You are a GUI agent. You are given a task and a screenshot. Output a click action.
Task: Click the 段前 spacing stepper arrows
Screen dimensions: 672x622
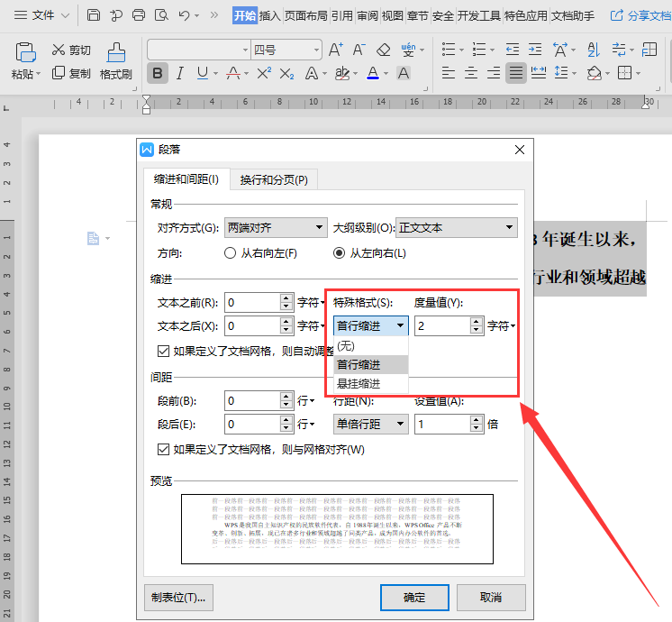click(x=286, y=400)
